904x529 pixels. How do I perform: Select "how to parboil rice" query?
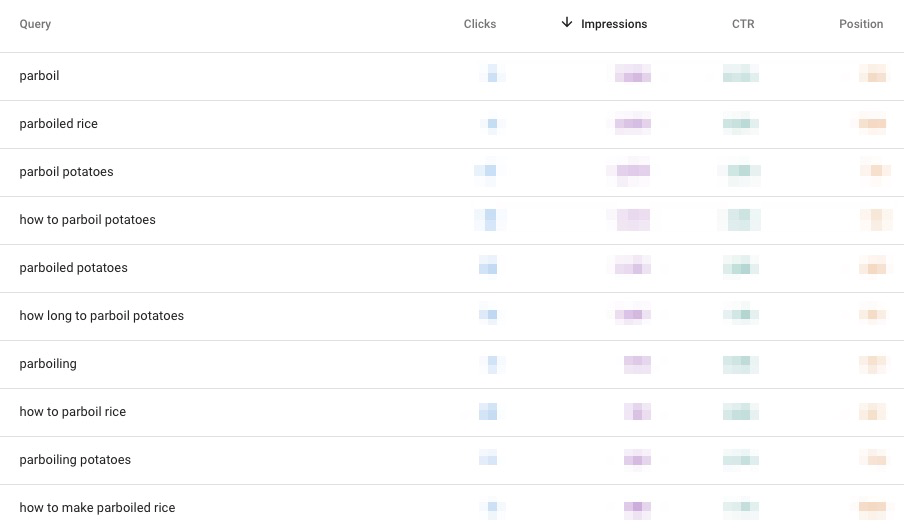point(72,412)
